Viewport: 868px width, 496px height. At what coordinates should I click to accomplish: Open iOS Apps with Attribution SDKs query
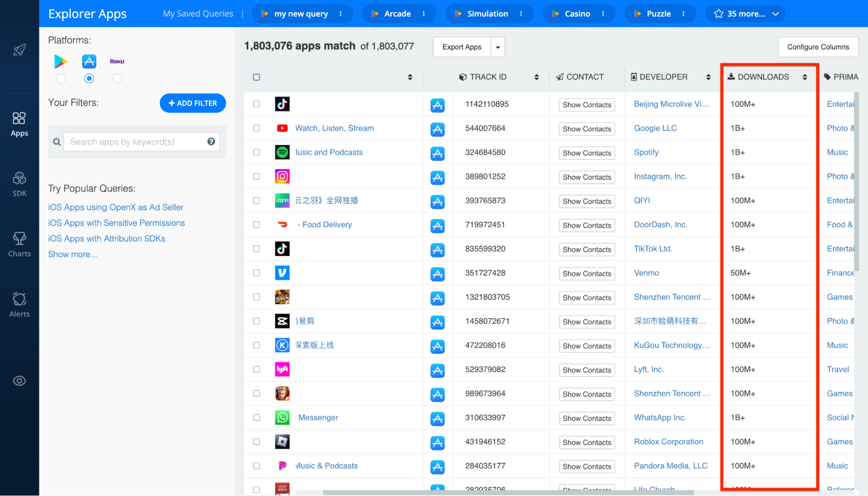pos(107,238)
